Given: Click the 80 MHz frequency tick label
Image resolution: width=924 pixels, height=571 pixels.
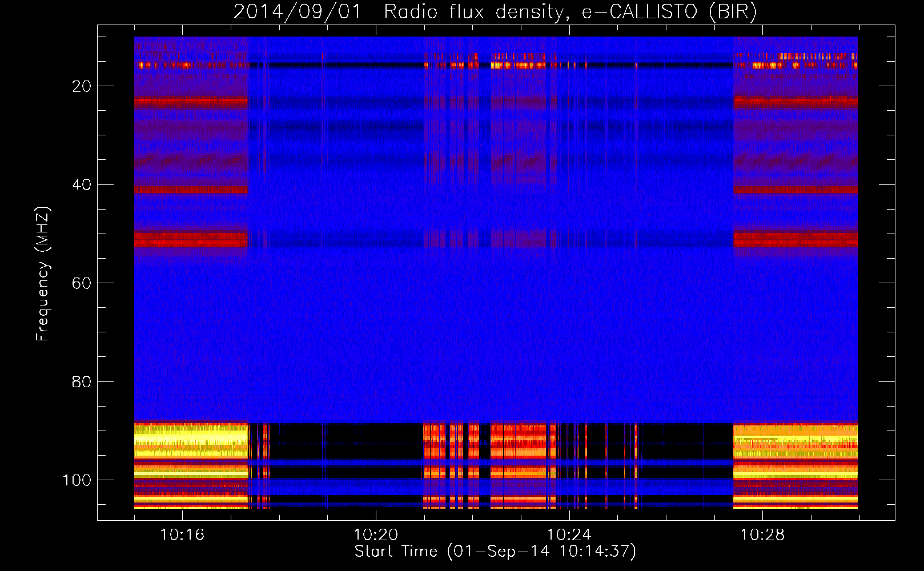Looking at the screenshot, I should point(82,381).
